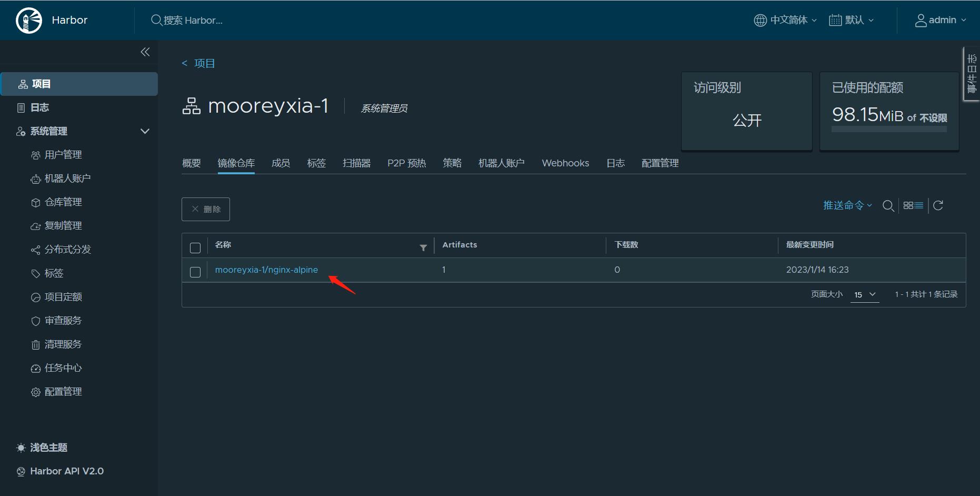
Task: Open mooreyxia-1/nginx-alpine repository link
Action: pyautogui.click(x=266, y=270)
